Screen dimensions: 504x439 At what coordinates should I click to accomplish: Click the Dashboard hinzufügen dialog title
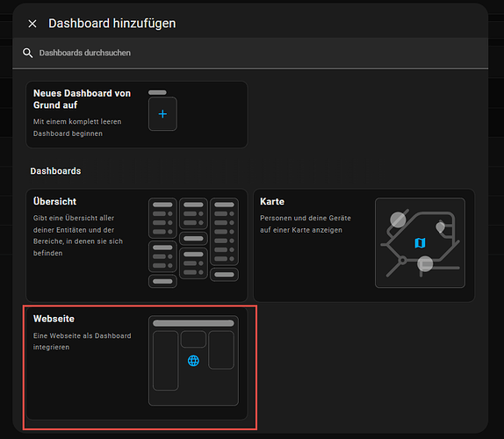[112, 24]
